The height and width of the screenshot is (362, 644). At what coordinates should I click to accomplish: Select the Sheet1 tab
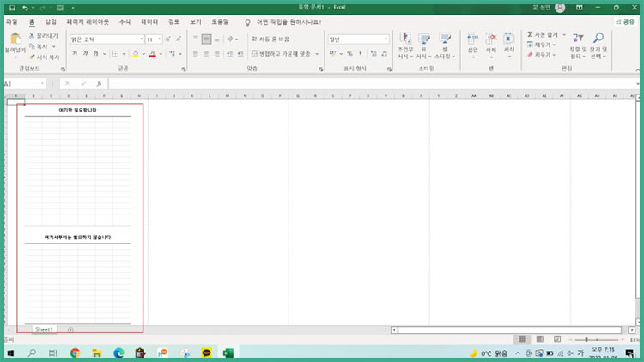(45, 329)
